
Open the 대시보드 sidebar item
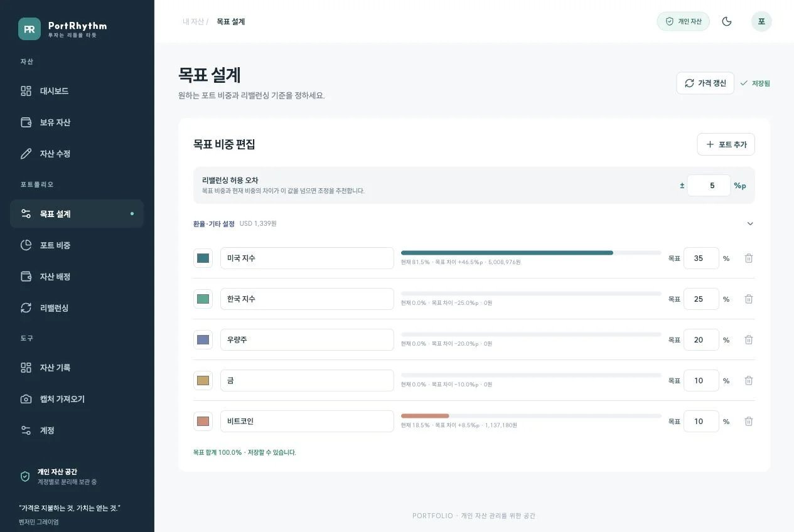(x=77, y=91)
